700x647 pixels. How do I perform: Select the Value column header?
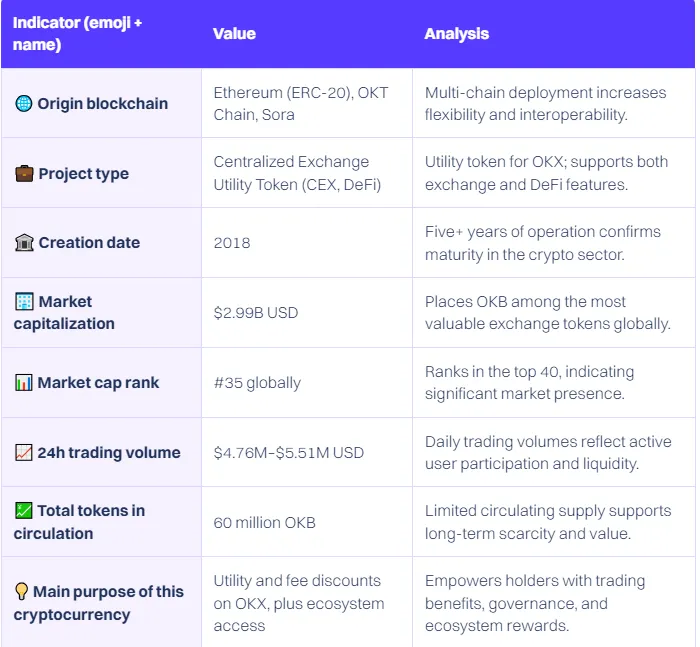[234, 34]
